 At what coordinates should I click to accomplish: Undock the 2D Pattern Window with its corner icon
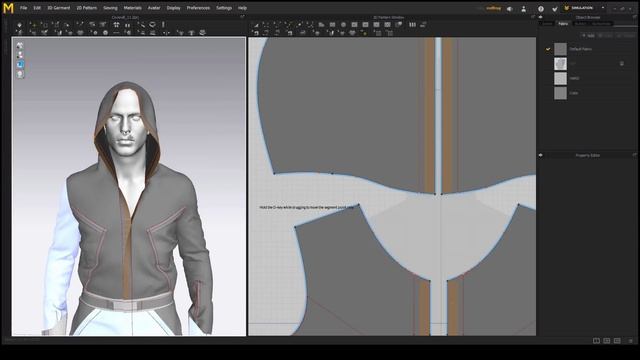(533, 17)
